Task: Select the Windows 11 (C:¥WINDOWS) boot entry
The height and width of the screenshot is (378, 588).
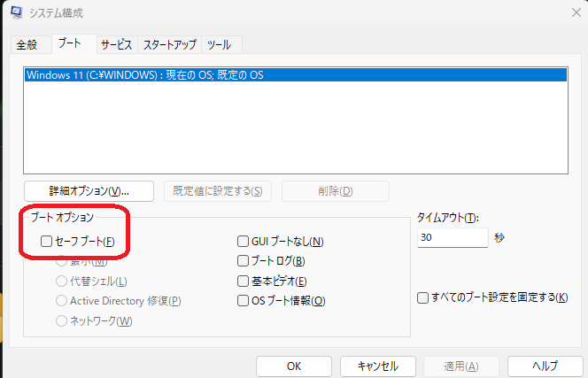Action: coord(296,75)
